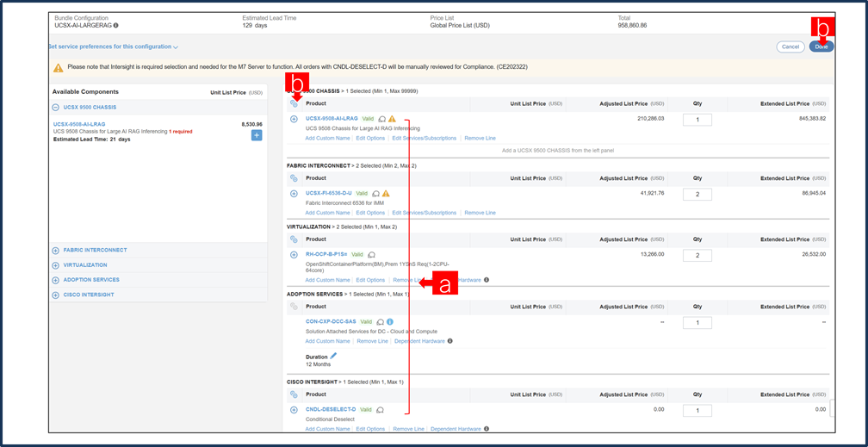Image resolution: width=868 pixels, height=447 pixels.
Task: Click Qty field for UCSX-9508-AI-LRAG
Action: pos(697,121)
